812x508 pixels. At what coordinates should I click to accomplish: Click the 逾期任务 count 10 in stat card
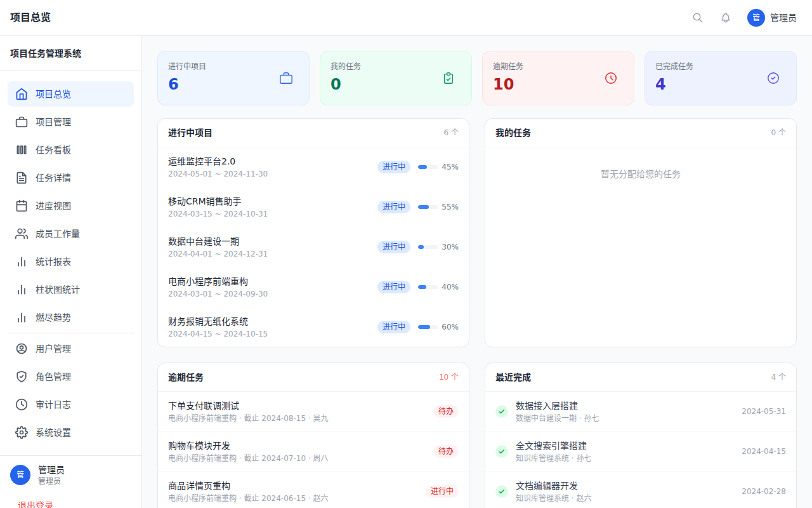(x=504, y=84)
